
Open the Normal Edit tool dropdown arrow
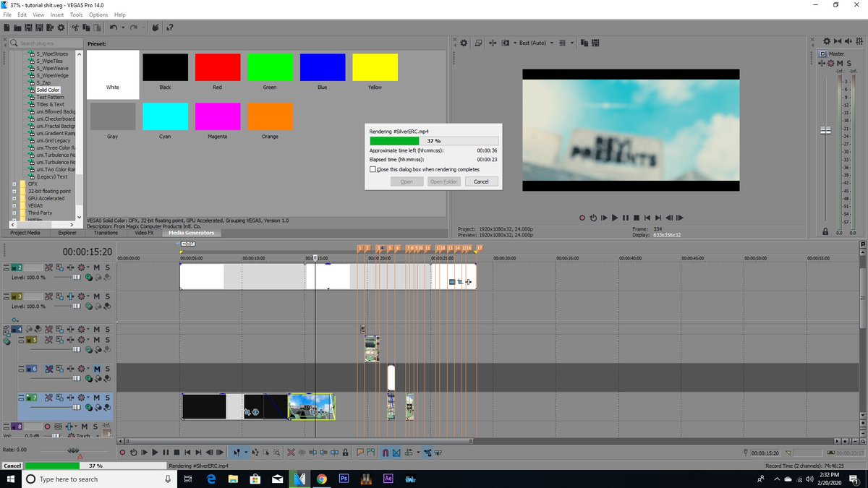(246, 453)
